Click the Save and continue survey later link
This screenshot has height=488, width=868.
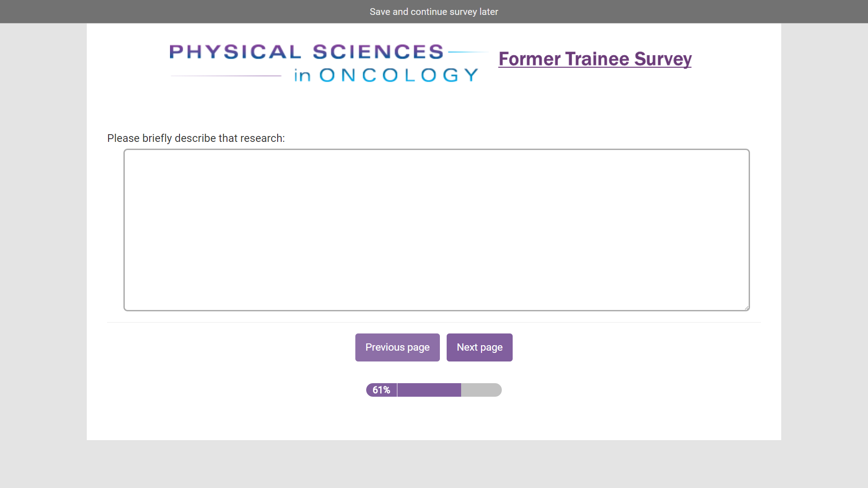pyautogui.click(x=434, y=12)
